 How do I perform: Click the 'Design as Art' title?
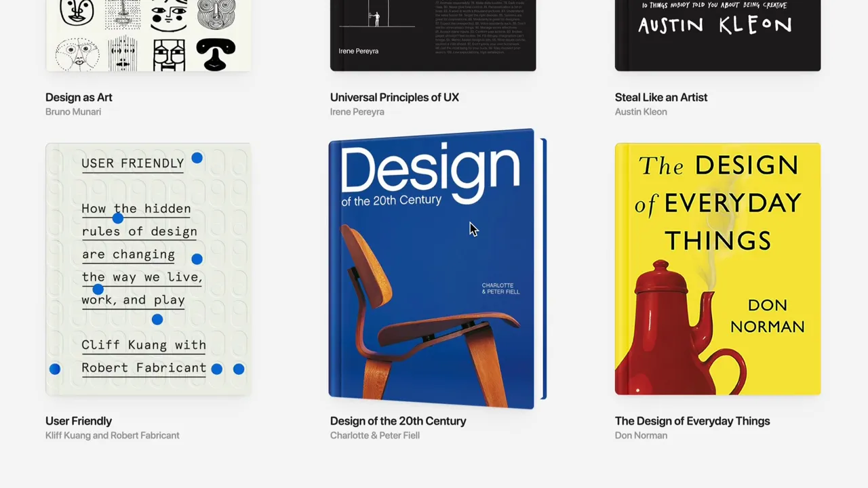pyautogui.click(x=79, y=98)
